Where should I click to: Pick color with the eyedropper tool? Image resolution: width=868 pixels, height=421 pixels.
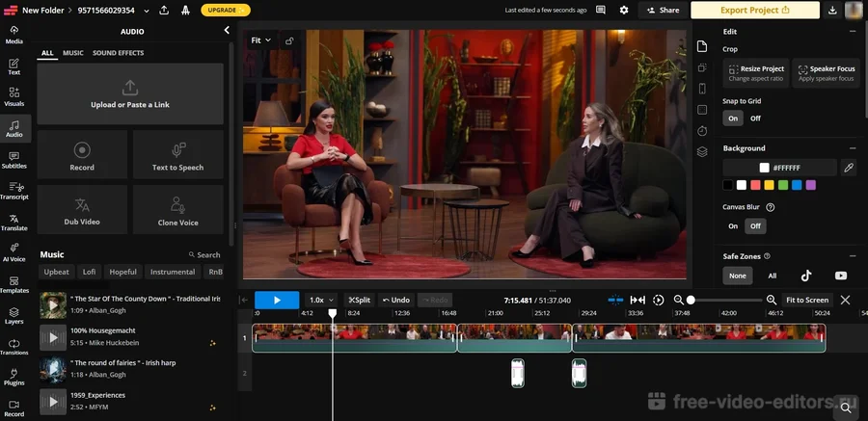point(849,168)
